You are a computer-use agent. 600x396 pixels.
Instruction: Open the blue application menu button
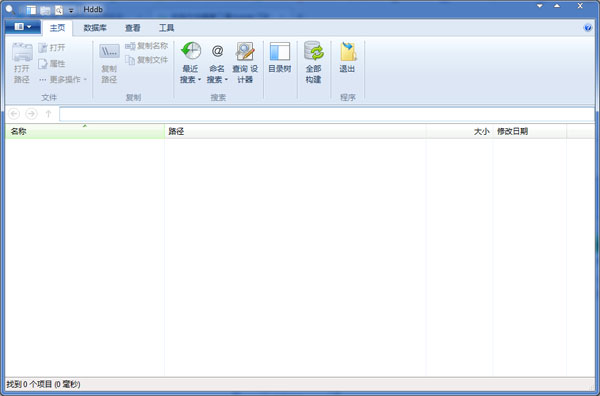coord(23,27)
